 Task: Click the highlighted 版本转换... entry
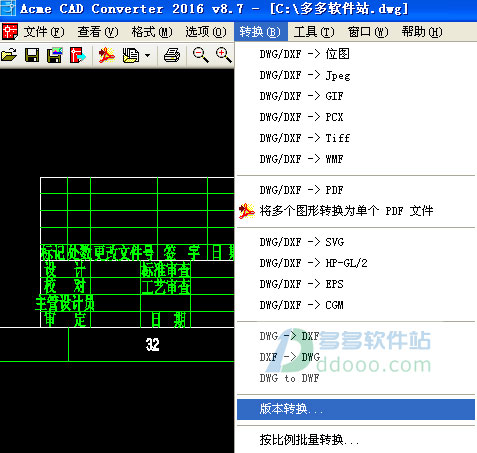356,409
